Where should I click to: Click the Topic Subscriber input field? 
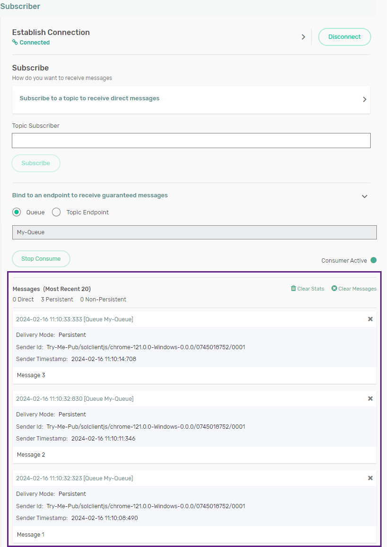click(191, 141)
